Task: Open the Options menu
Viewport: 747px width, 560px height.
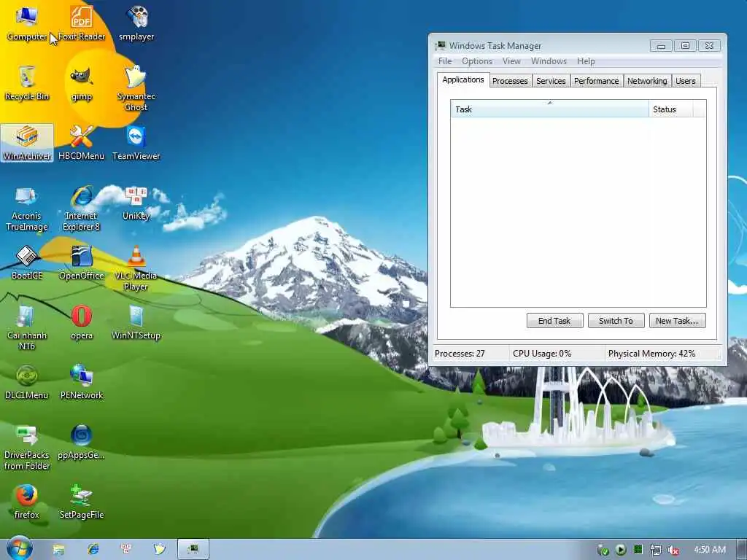Action: point(477,61)
